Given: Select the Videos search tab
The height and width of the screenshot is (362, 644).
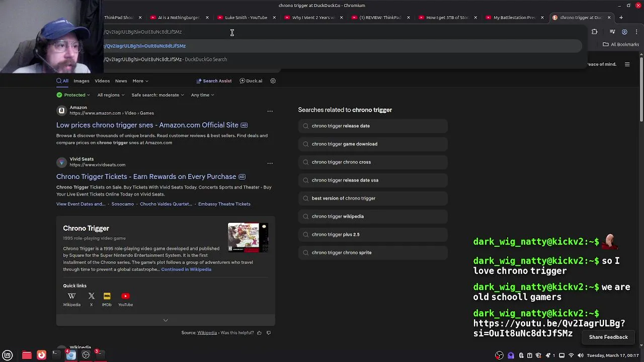Looking at the screenshot, I should coord(102,81).
